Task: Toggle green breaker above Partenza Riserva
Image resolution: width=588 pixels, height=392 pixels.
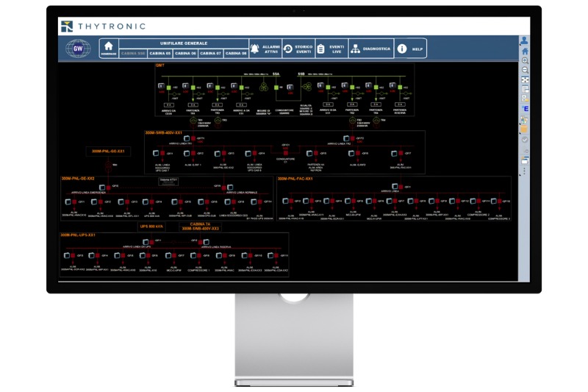Action: (x=400, y=88)
